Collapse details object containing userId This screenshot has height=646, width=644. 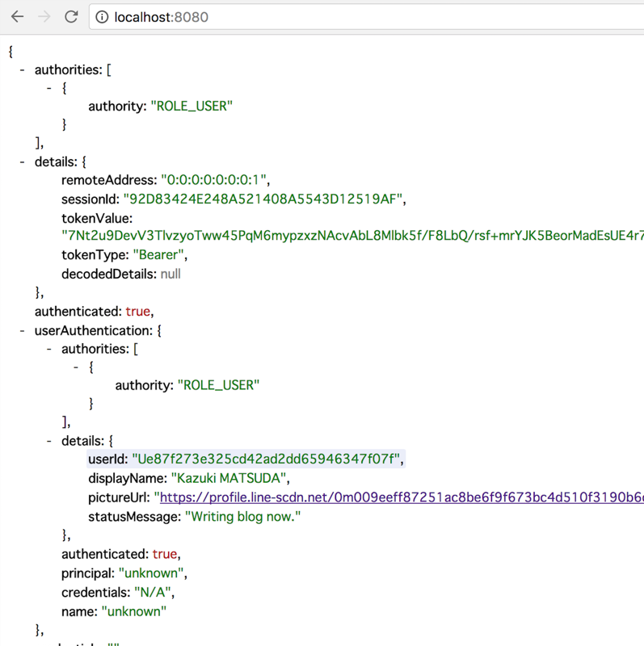49,441
